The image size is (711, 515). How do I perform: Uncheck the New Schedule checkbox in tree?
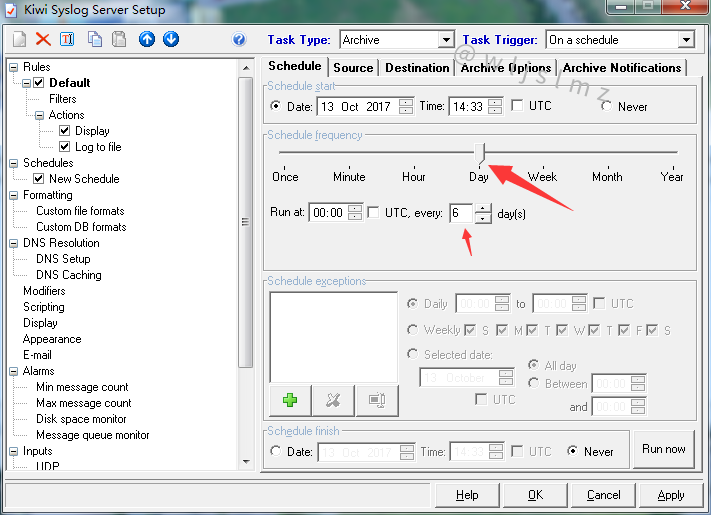click(x=39, y=179)
